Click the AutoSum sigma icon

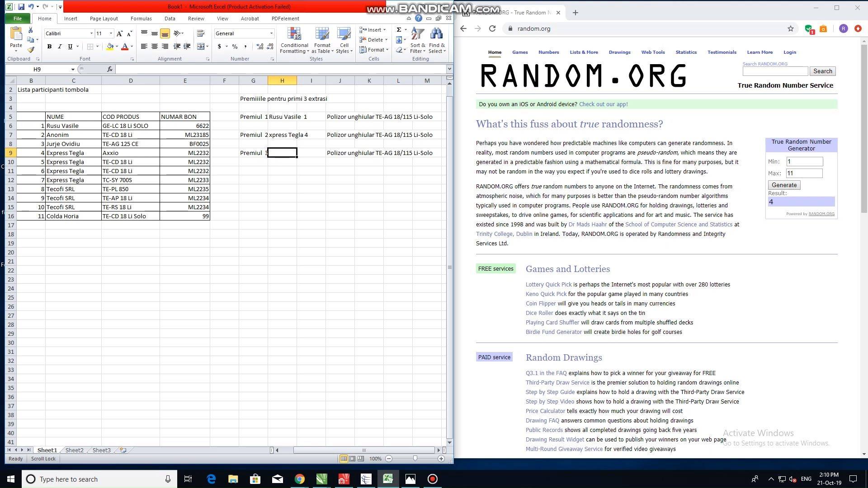tap(399, 30)
